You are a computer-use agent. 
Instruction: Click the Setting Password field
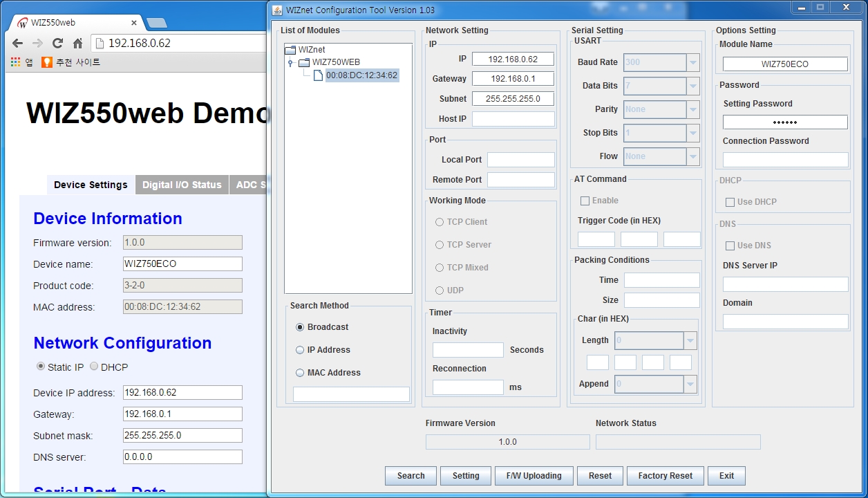[x=785, y=122]
